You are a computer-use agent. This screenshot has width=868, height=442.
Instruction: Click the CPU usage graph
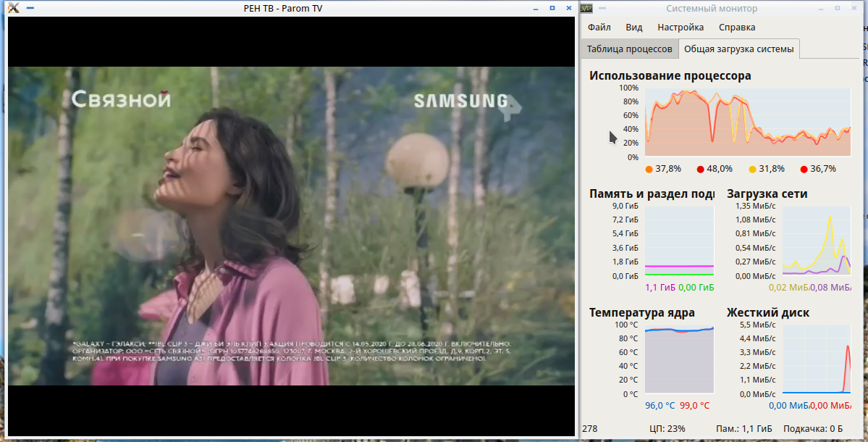747,122
